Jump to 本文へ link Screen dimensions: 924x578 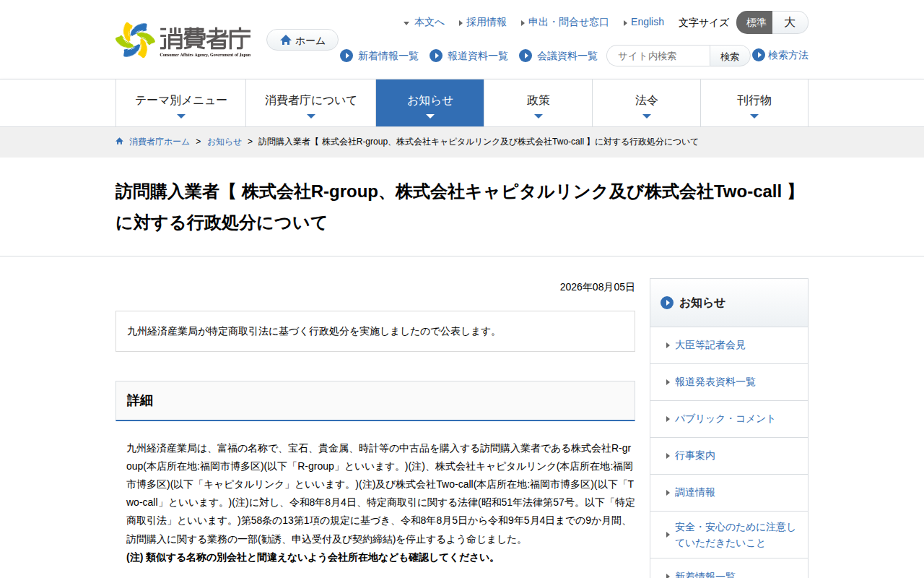coord(429,22)
